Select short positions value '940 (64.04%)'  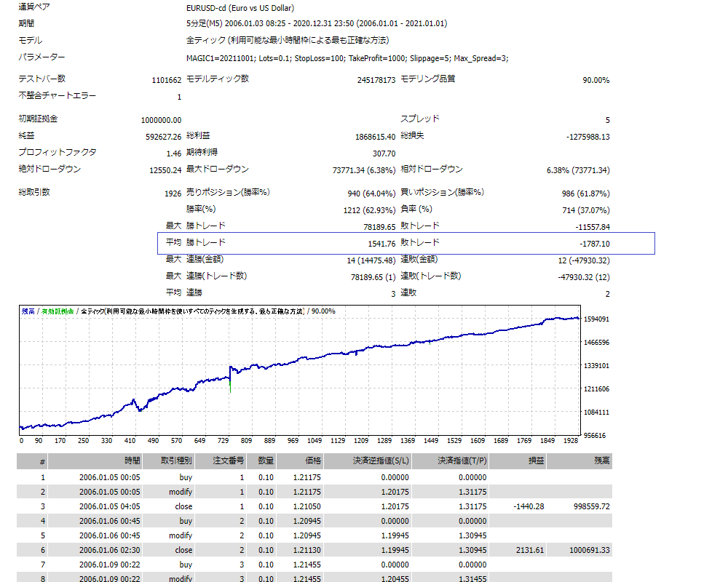[371, 193]
